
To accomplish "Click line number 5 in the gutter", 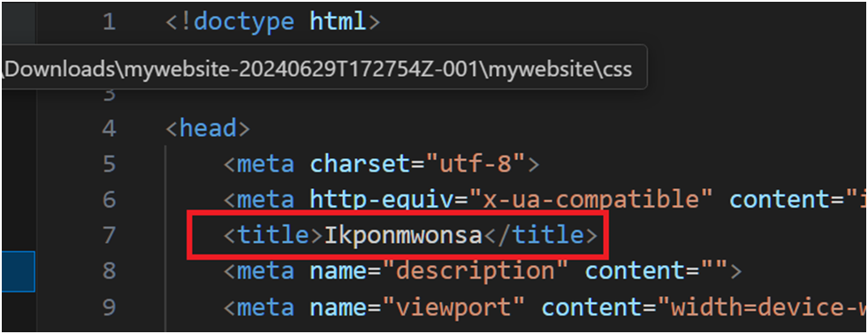I will [109, 164].
